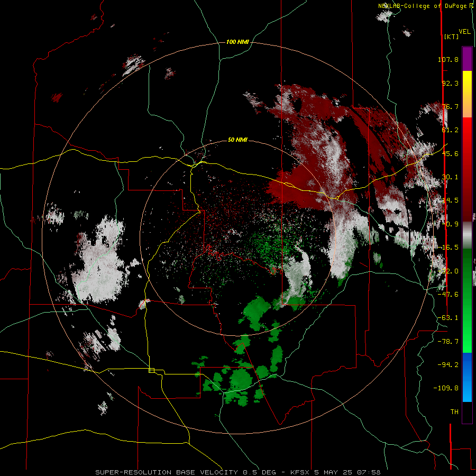The image size is (476, 476).
Task: Click the "-78.7" scale value
Action: click(x=448, y=342)
